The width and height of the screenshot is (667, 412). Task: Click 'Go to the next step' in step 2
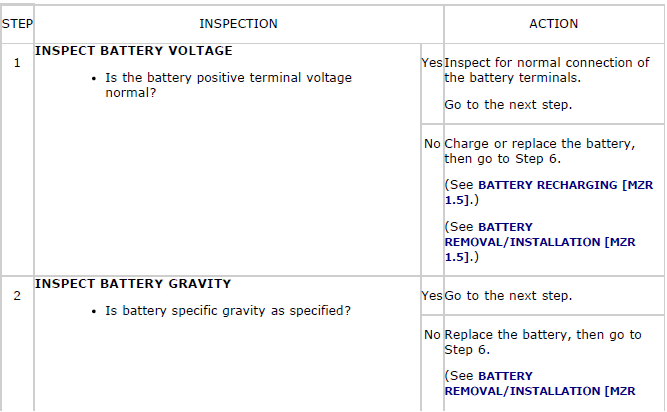[508, 296]
